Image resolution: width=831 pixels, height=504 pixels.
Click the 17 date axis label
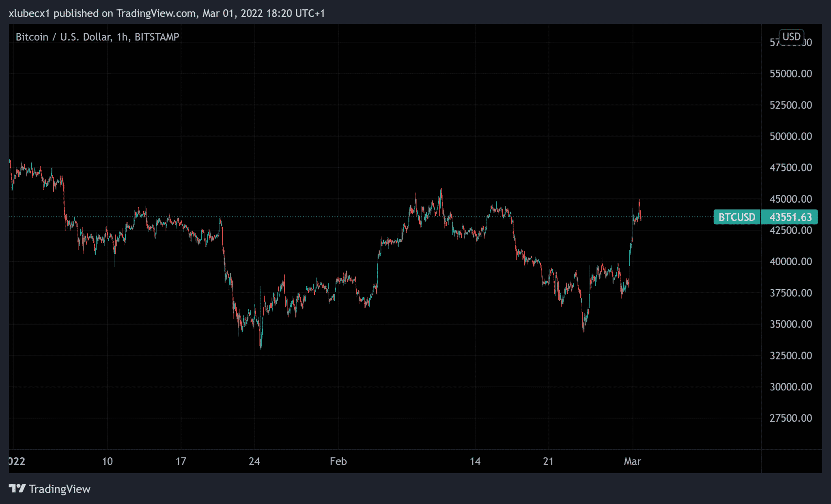click(x=181, y=461)
